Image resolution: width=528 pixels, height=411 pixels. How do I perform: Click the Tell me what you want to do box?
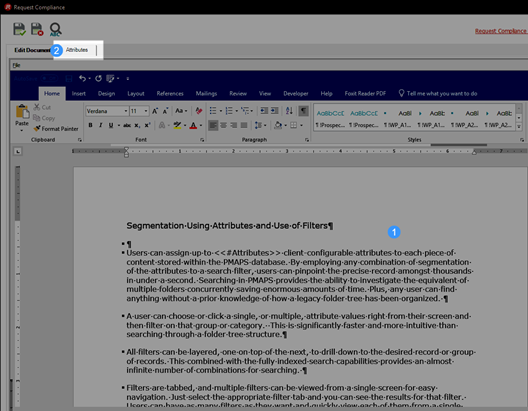438,94
